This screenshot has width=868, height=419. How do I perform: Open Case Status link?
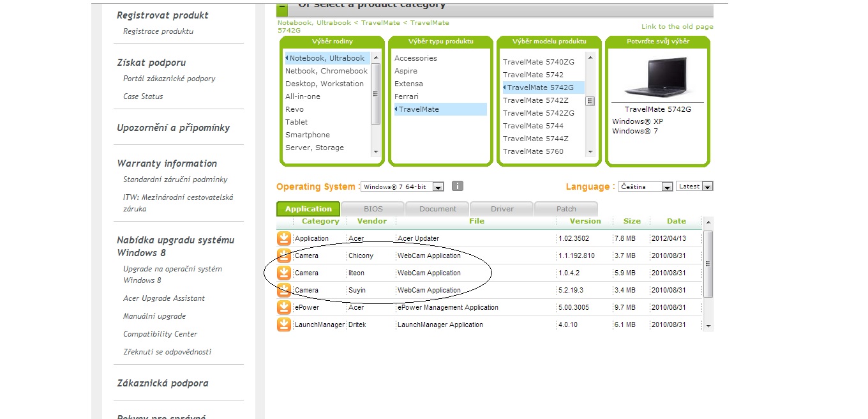coord(143,96)
